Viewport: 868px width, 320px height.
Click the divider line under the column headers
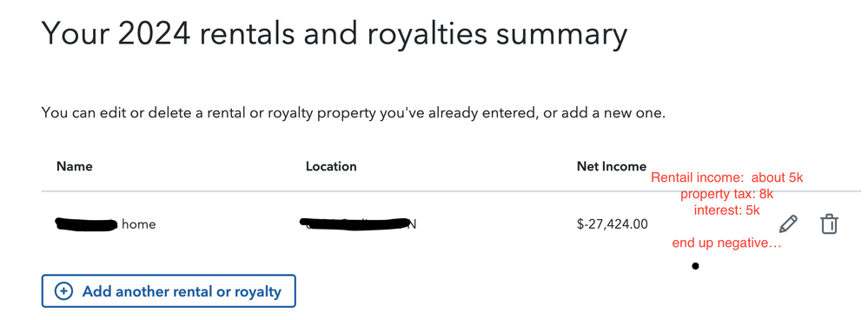[451, 191]
